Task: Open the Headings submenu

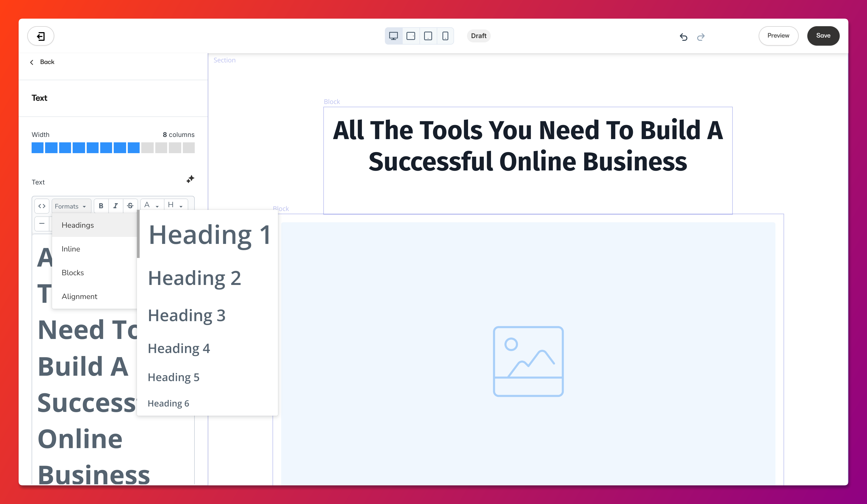Action: [x=95, y=225]
